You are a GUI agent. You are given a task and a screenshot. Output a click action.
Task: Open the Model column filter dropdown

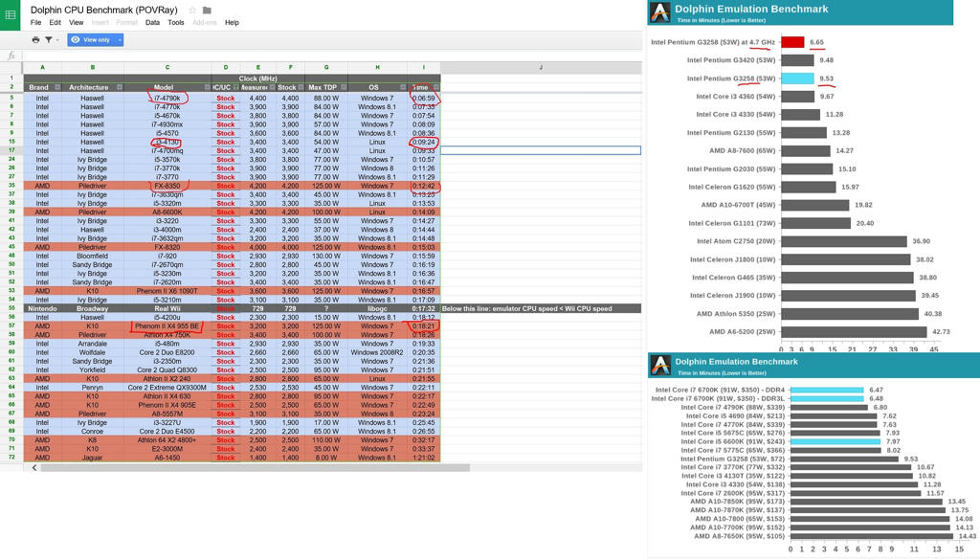pyautogui.click(x=208, y=87)
